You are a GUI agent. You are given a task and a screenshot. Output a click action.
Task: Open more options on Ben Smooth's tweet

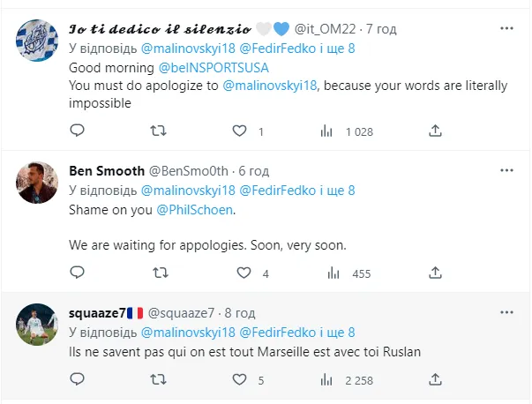505,169
